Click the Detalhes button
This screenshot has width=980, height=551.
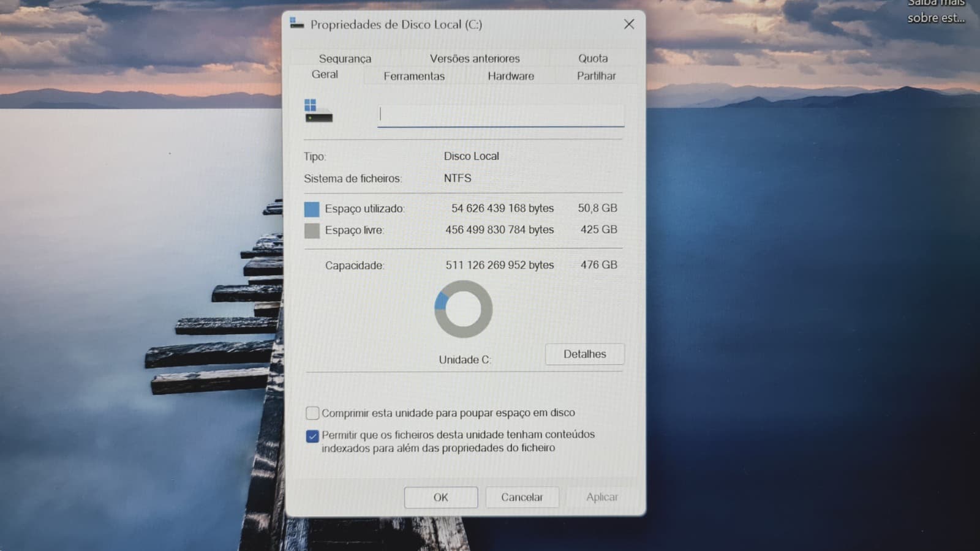coord(585,354)
